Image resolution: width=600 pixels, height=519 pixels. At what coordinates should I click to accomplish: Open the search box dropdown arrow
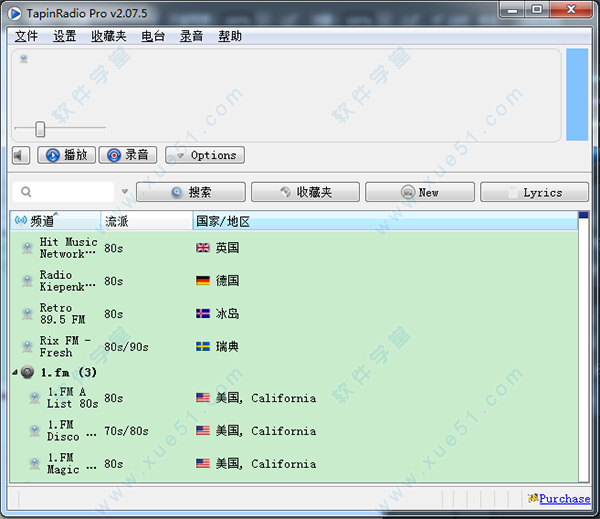[125, 192]
